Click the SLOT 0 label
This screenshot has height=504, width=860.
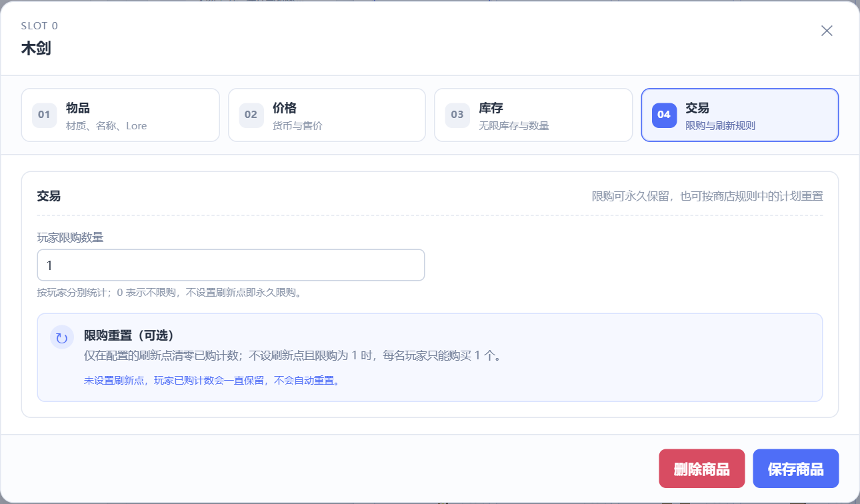[x=39, y=26]
